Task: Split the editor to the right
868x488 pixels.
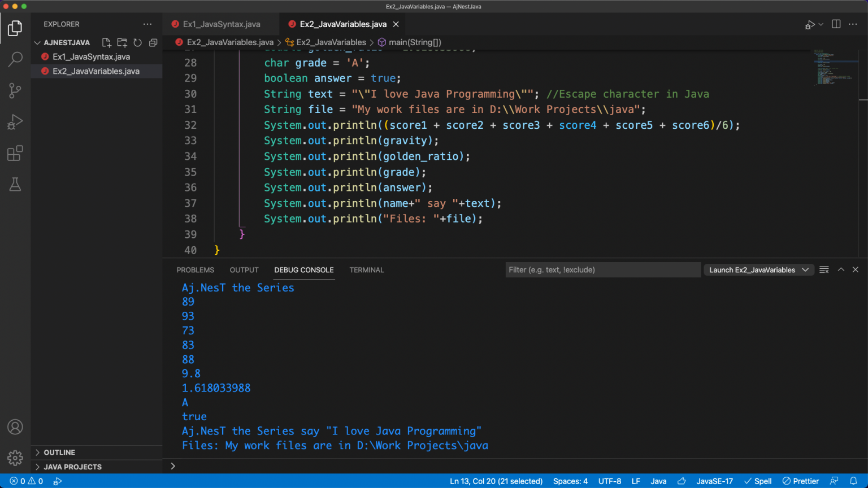Action: [836, 24]
